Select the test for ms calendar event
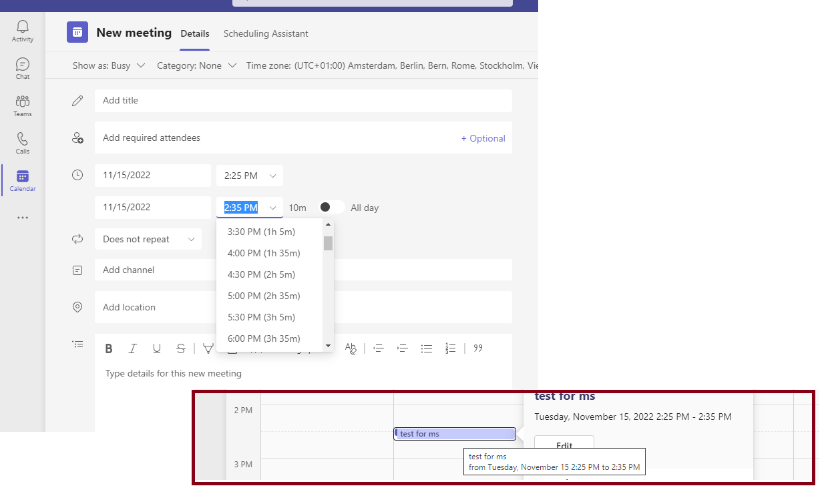 tap(455, 434)
